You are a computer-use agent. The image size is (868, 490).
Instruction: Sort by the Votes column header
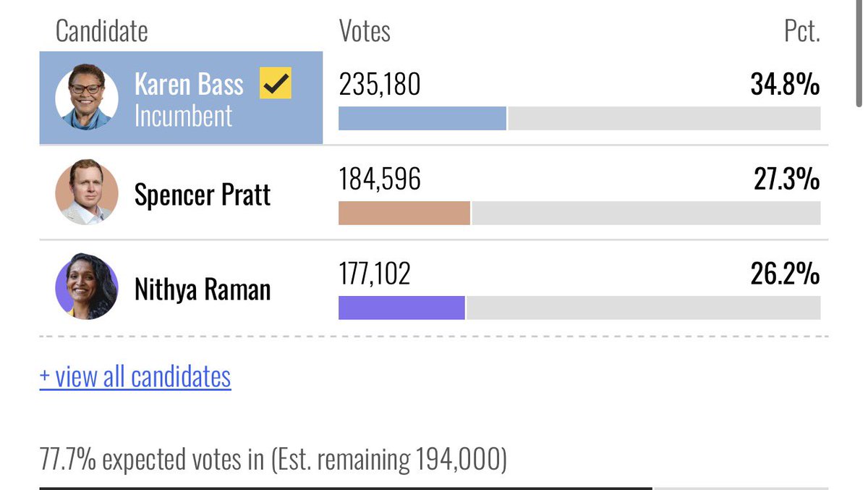click(x=365, y=31)
